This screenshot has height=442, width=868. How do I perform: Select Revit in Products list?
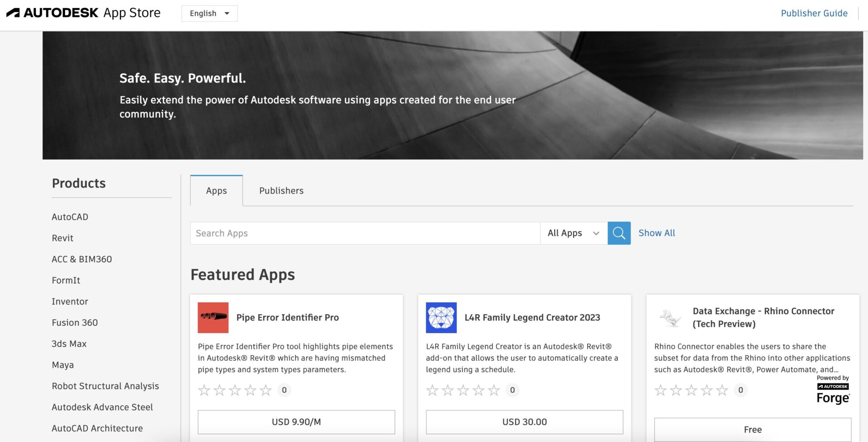click(62, 238)
